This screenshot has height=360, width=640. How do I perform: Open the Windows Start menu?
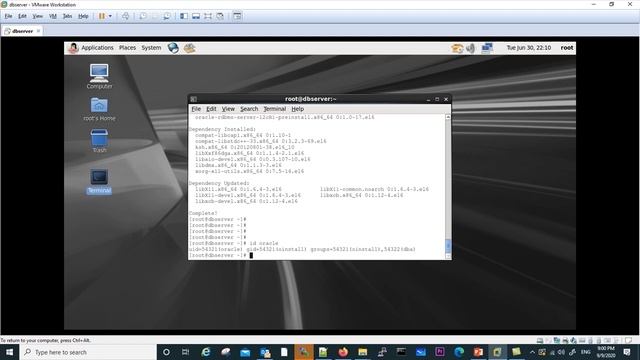9,352
